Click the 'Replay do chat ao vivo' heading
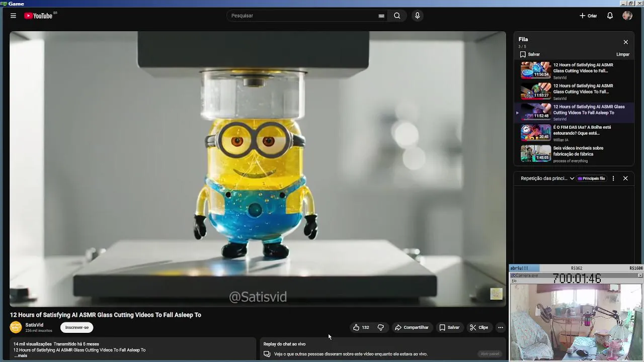The width and height of the screenshot is (644, 362). (x=284, y=344)
